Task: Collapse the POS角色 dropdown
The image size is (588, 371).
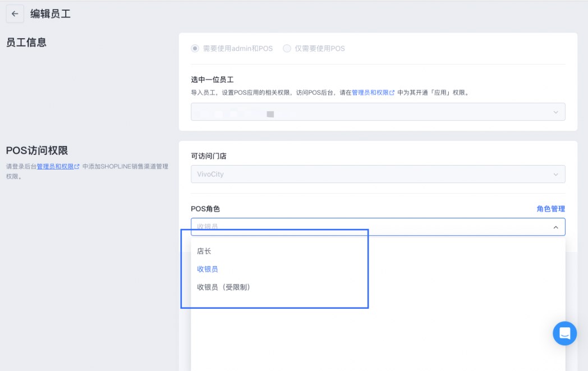Action: (555, 227)
